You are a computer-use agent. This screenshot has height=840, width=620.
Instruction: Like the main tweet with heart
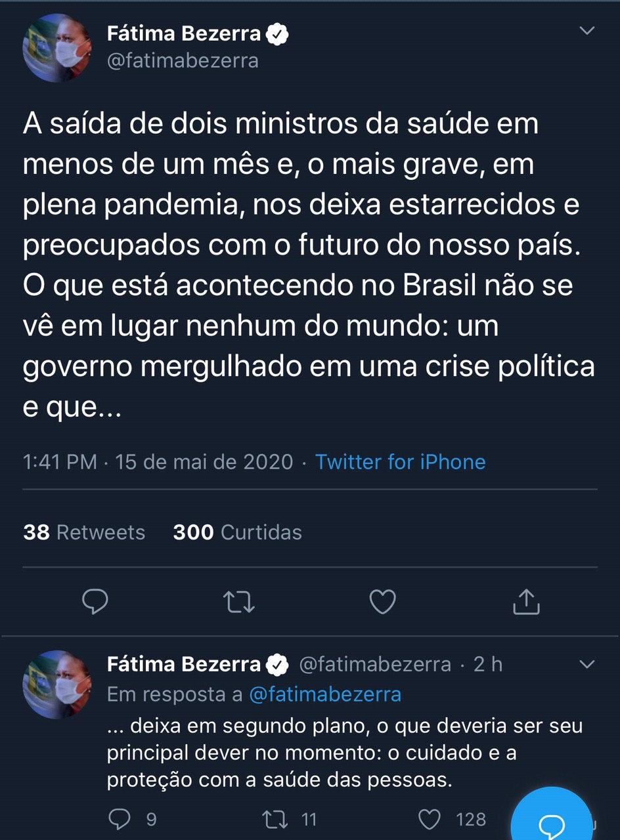pos(382,601)
